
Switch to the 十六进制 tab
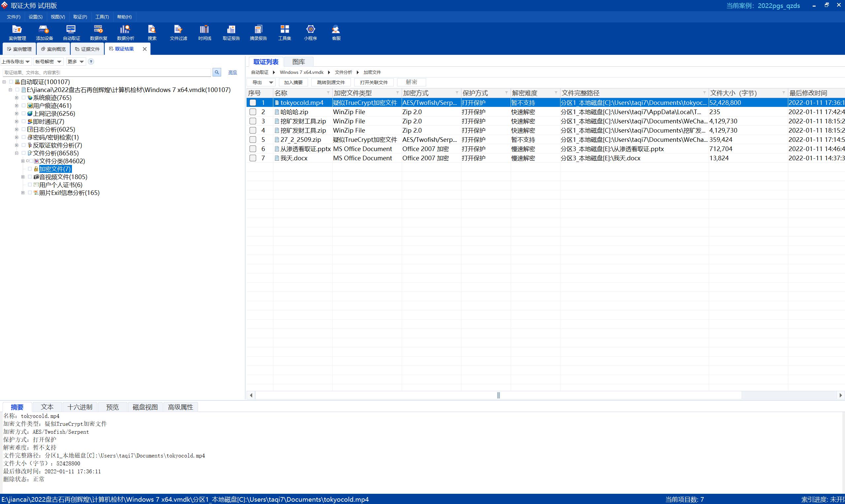80,407
